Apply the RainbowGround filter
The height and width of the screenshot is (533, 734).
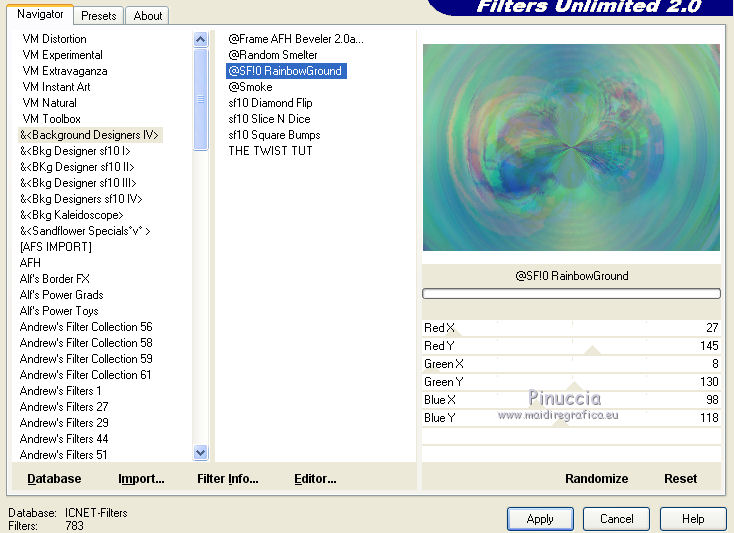tap(540, 519)
